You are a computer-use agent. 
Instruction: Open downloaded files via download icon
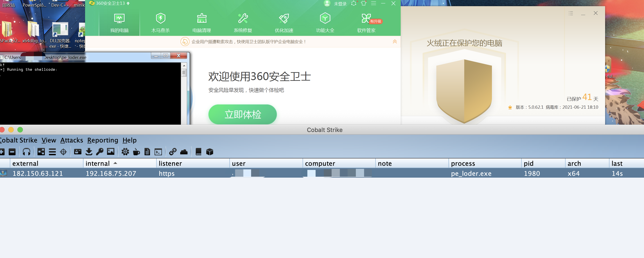(x=89, y=152)
